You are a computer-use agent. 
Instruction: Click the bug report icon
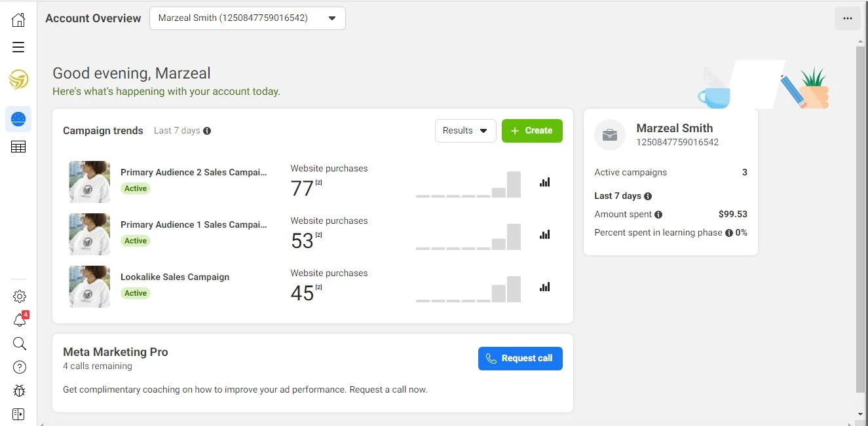point(20,391)
